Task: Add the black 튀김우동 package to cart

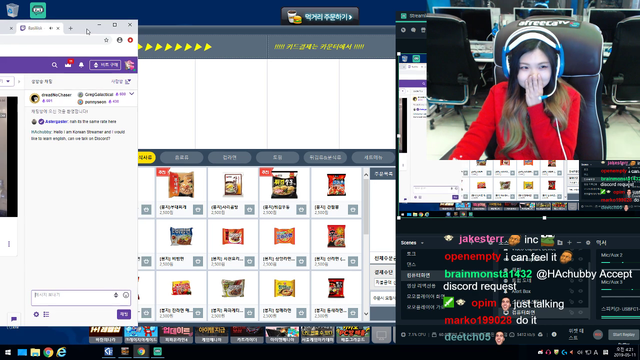Action: tap(301, 209)
